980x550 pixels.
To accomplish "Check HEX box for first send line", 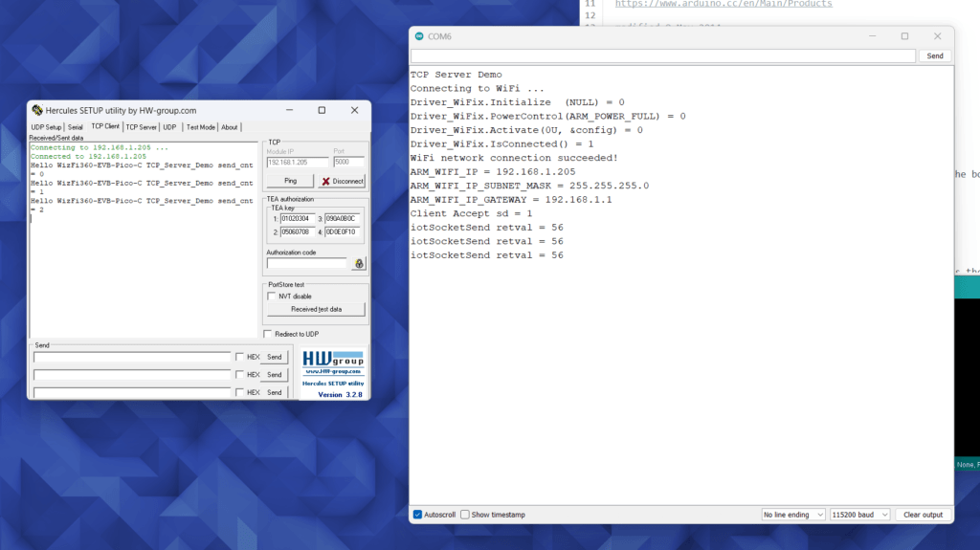I will (239, 357).
